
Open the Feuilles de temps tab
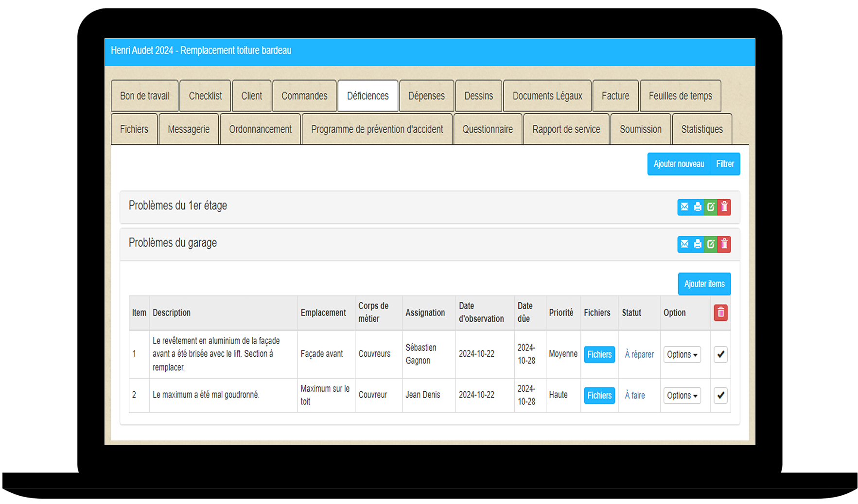(x=680, y=96)
